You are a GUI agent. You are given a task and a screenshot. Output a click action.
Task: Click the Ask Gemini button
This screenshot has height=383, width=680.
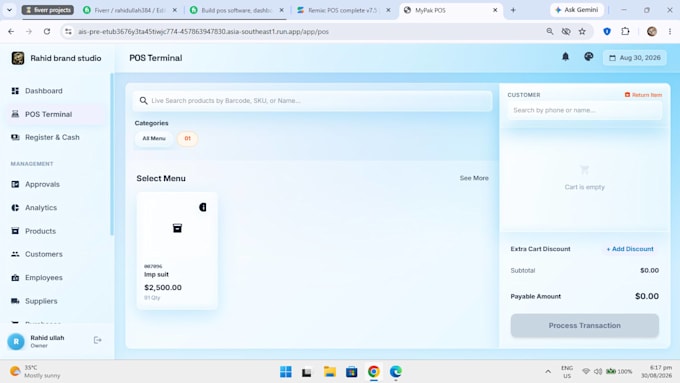tap(577, 10)
